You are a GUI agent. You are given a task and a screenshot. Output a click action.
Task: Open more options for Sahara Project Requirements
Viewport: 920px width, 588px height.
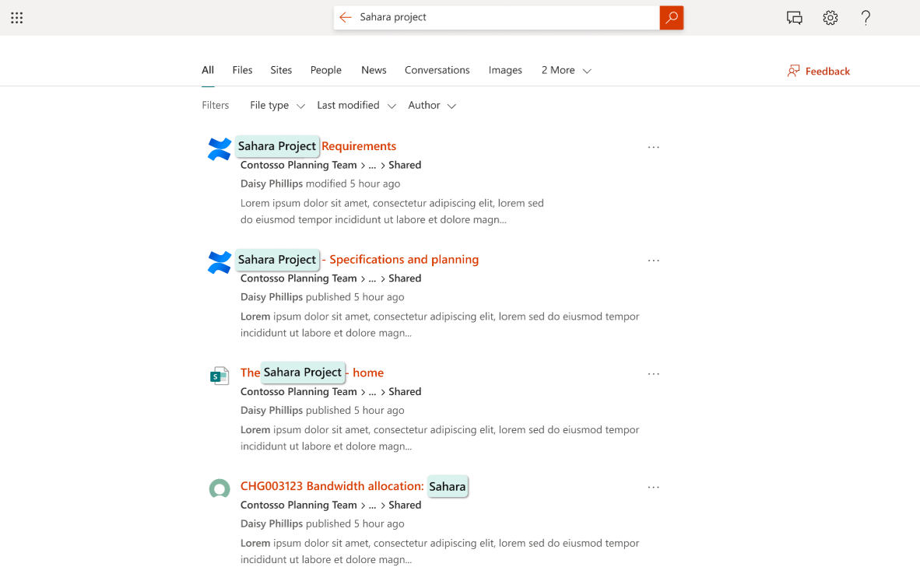[653, 147]
